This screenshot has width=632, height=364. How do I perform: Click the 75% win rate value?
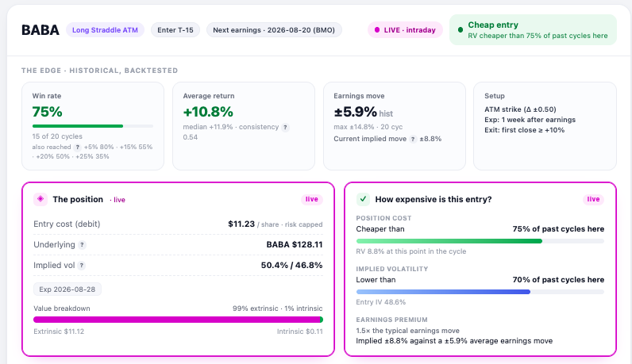47,112
